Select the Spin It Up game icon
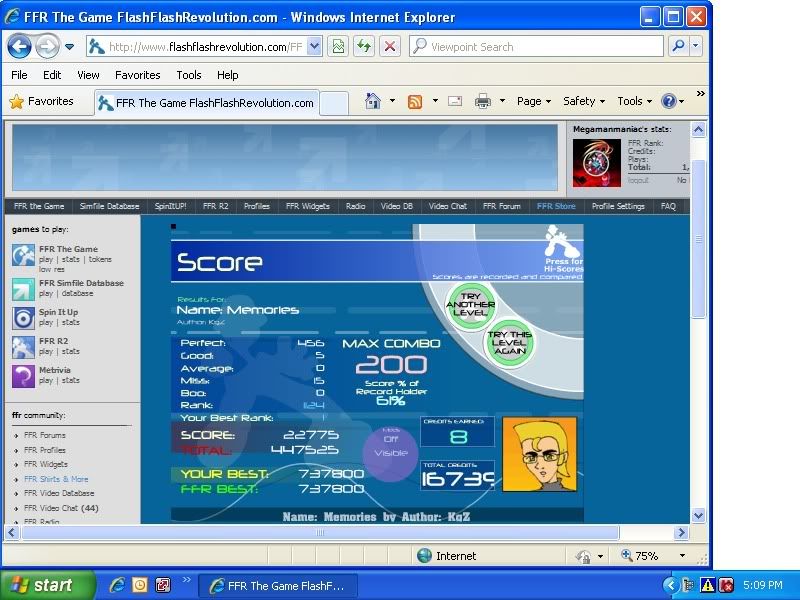 (x=23, y=318)
